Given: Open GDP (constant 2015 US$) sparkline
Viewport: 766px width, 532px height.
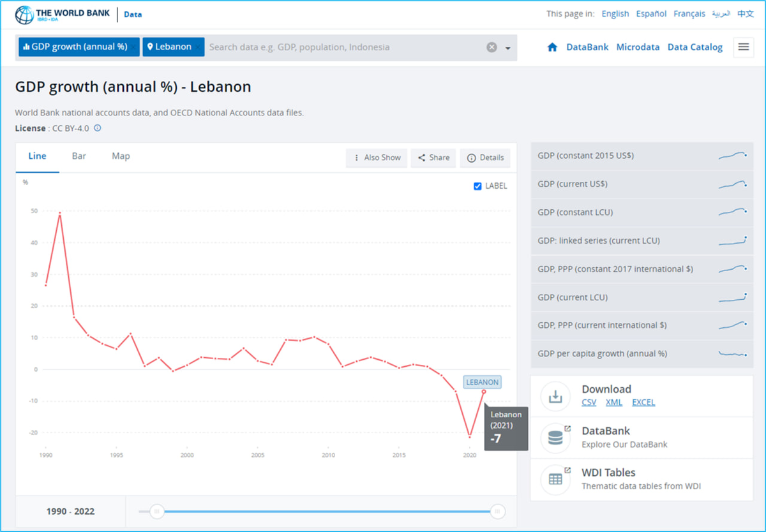Looking at the screenshot, I should pyautogui.click(x=733, y=156).
